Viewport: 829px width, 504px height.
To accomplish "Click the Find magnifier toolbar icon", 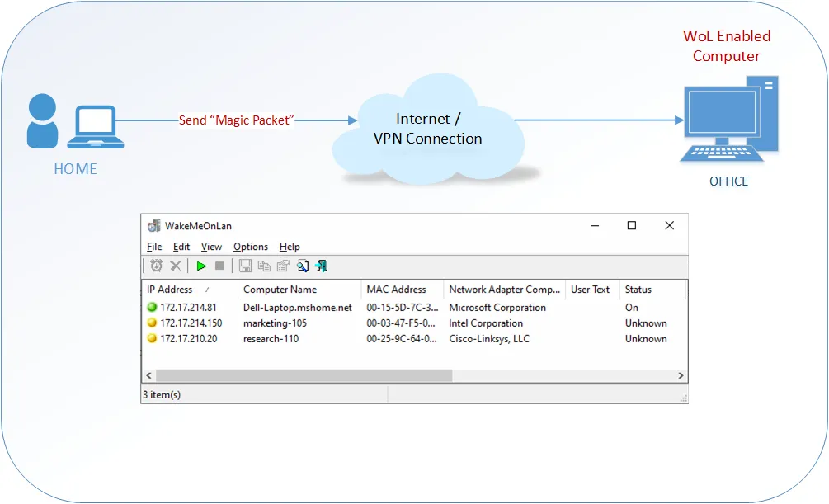I will click(x=303, y=266).
